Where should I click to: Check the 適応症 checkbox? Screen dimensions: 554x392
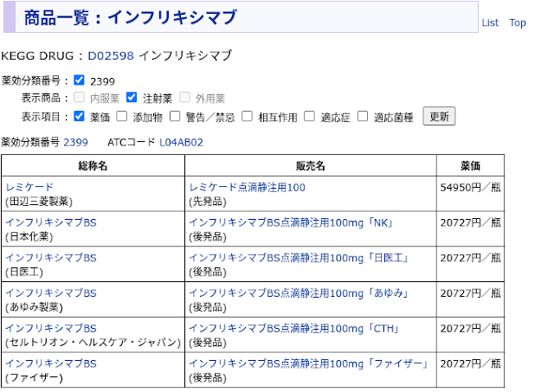click(x=310, y=116)
